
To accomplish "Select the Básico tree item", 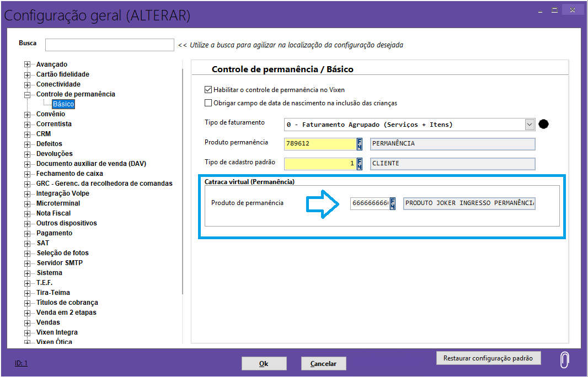I will point(63,104).
